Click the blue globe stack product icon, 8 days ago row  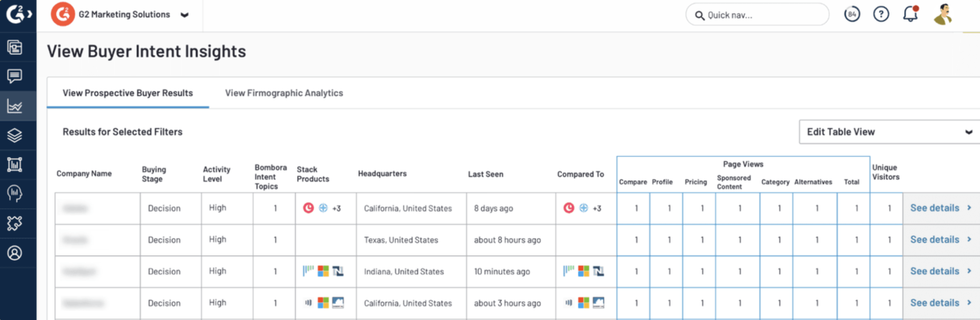tap(323, 208)
